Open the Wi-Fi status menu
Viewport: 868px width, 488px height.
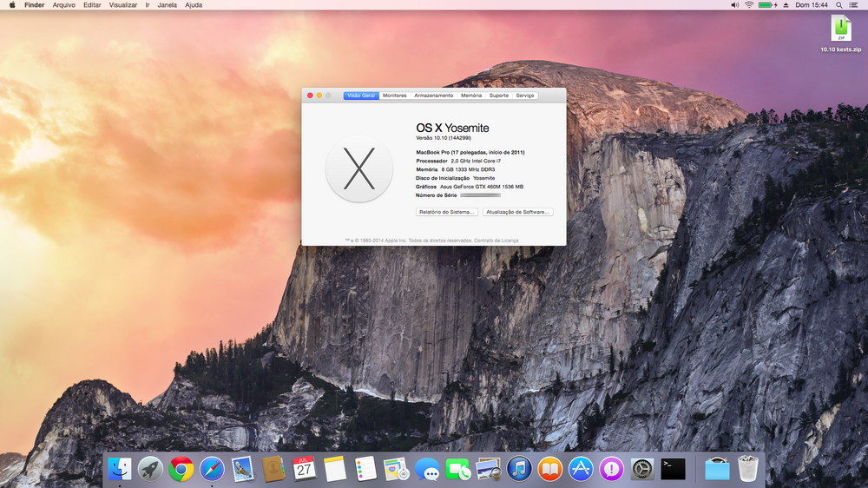coord(748,5)
